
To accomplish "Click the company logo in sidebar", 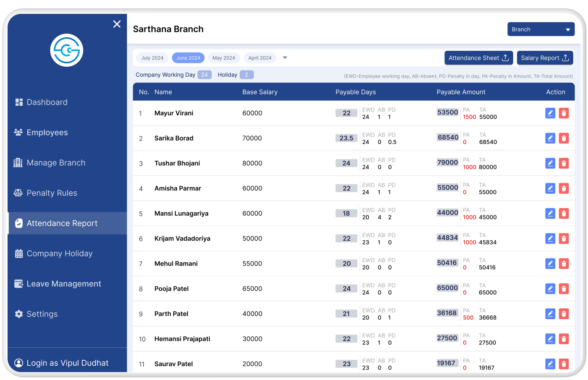I will tap(67, 50).
